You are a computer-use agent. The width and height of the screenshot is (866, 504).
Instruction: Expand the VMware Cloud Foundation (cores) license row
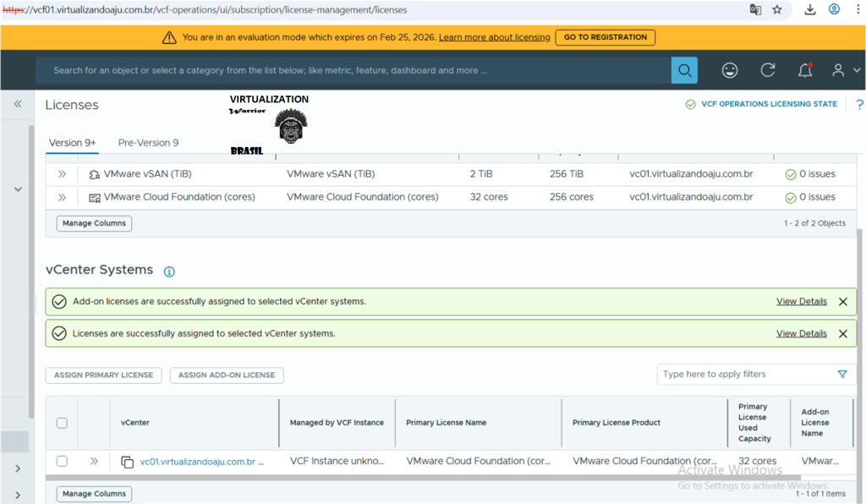(62, 197)
